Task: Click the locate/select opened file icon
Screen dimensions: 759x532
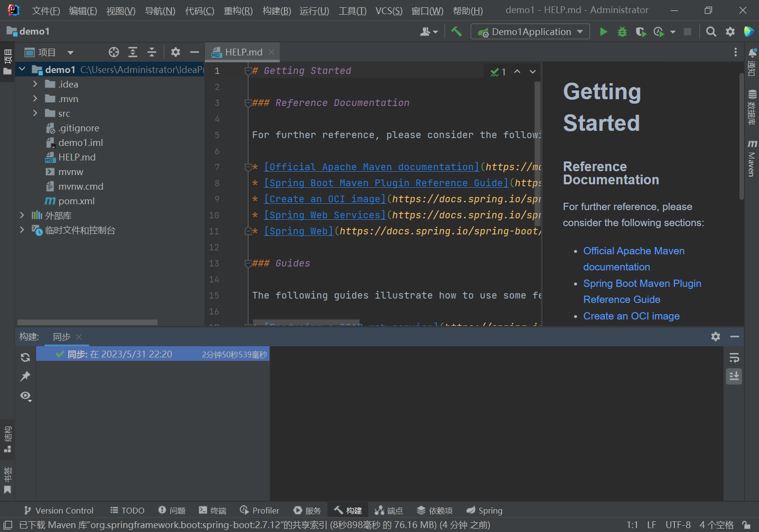Action: [114, 52]
